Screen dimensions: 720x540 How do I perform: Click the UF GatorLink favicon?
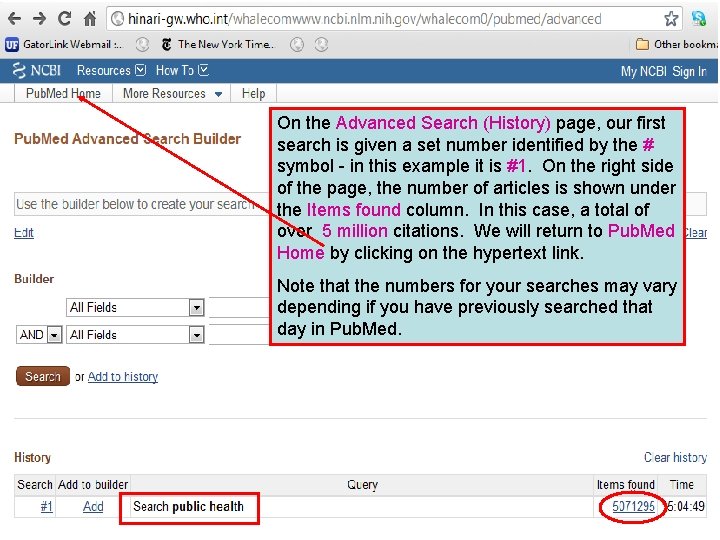click(12, 45)
